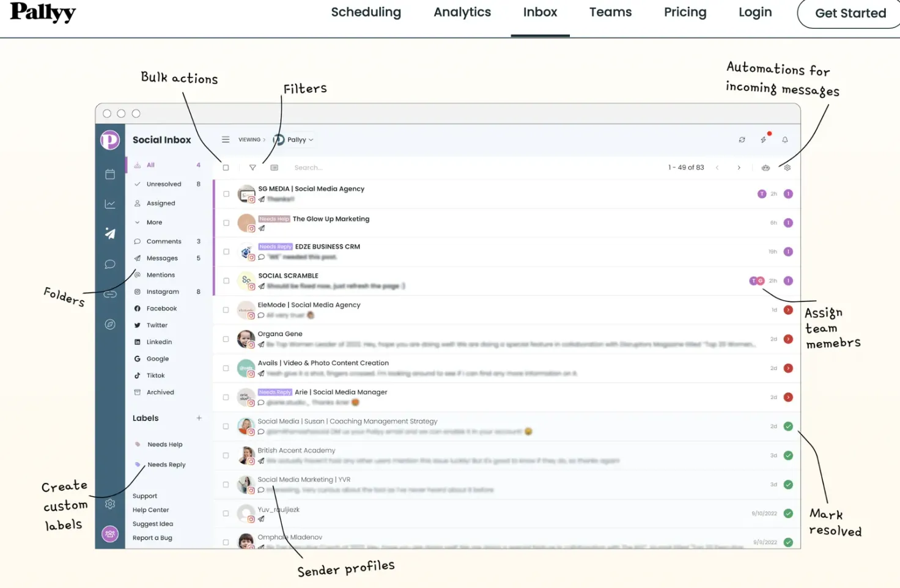Click the link icon in the sidebar

pos(110,294)
